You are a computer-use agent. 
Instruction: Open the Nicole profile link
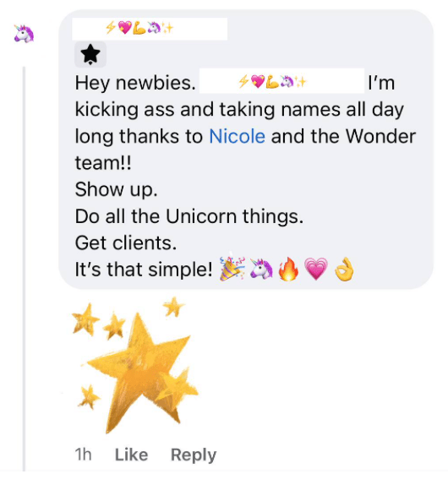(237, 136)
